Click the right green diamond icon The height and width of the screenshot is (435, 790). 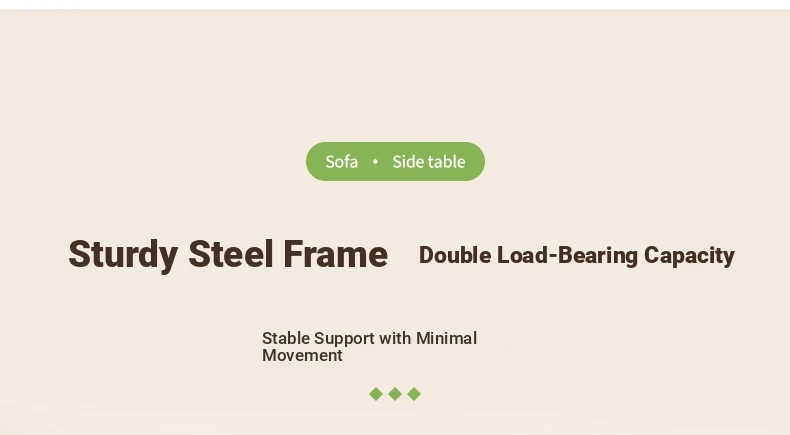pos(414,394)
